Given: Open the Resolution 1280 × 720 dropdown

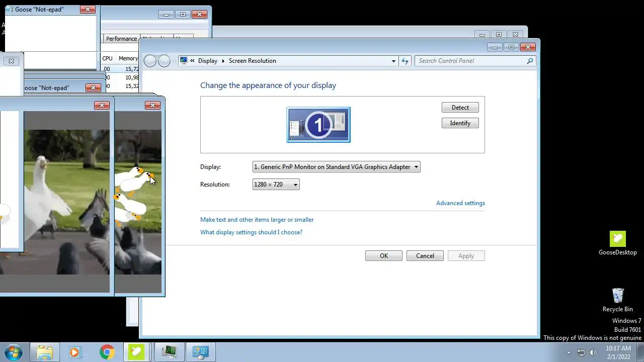Looking at the screenshot, I should tap(276, 185).
